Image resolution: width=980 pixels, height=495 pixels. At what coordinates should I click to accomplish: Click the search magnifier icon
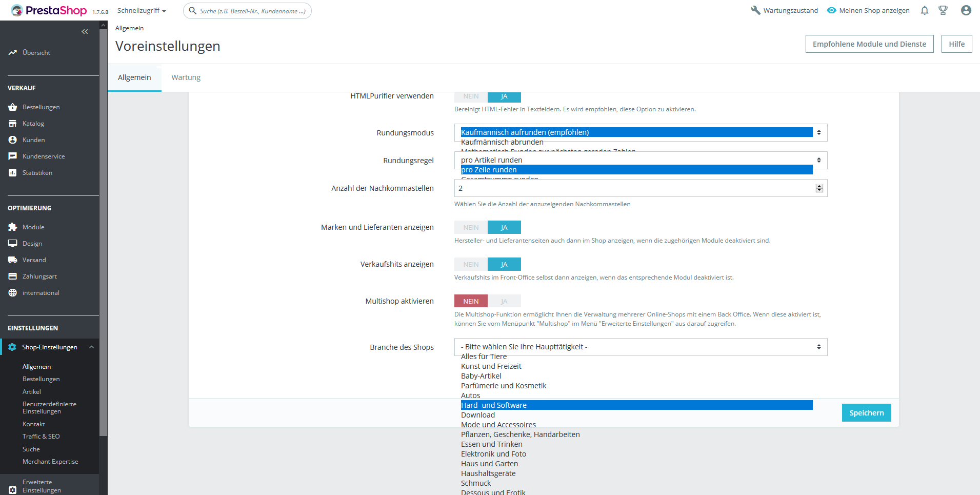193,11
